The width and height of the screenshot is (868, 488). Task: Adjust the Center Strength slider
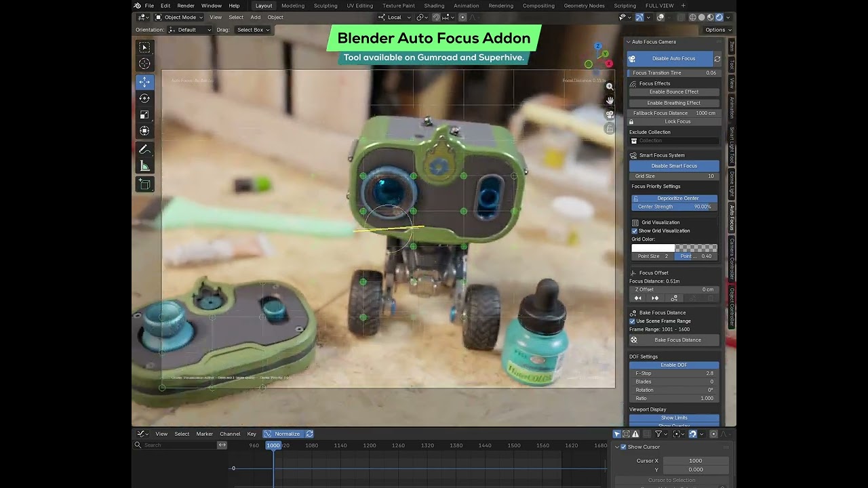675,207
